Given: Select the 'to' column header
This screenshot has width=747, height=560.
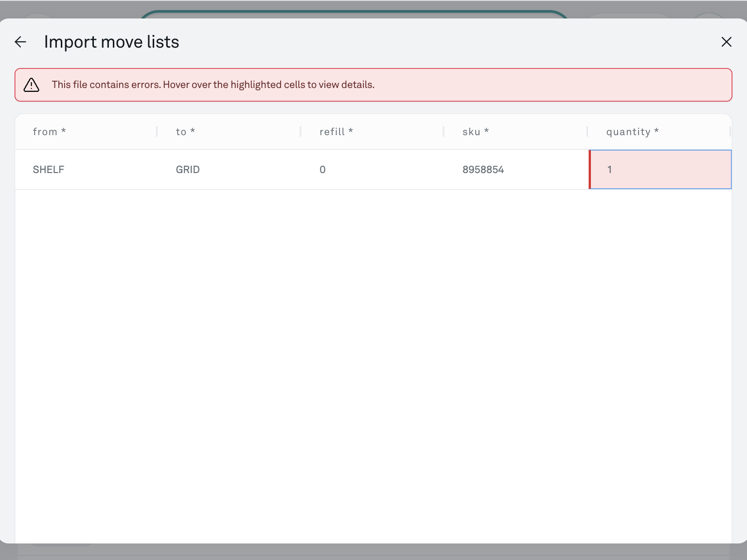Looking at the screenshot, I should pos(185,132).
